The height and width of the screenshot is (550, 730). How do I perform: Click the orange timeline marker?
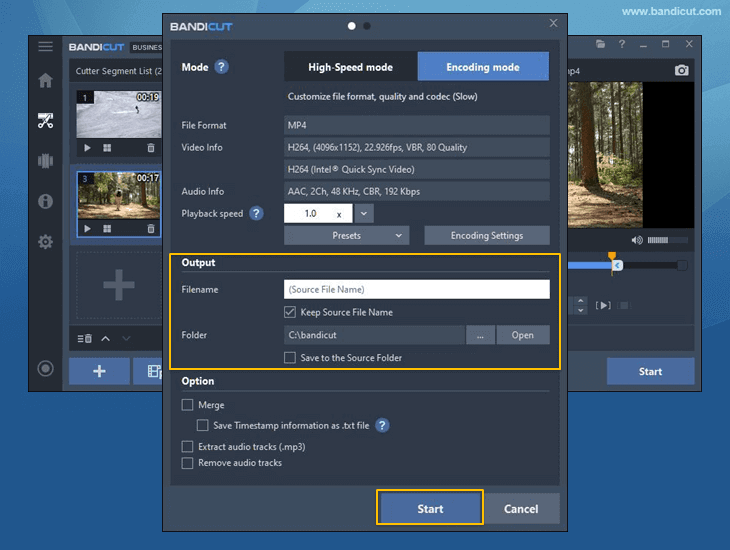tap(612, 256)
